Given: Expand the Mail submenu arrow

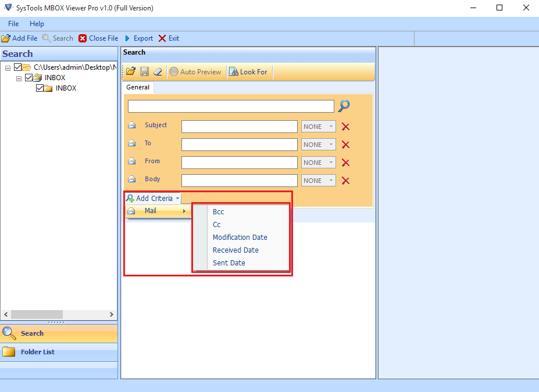Looking at the screenshot, I should point(184,211).
